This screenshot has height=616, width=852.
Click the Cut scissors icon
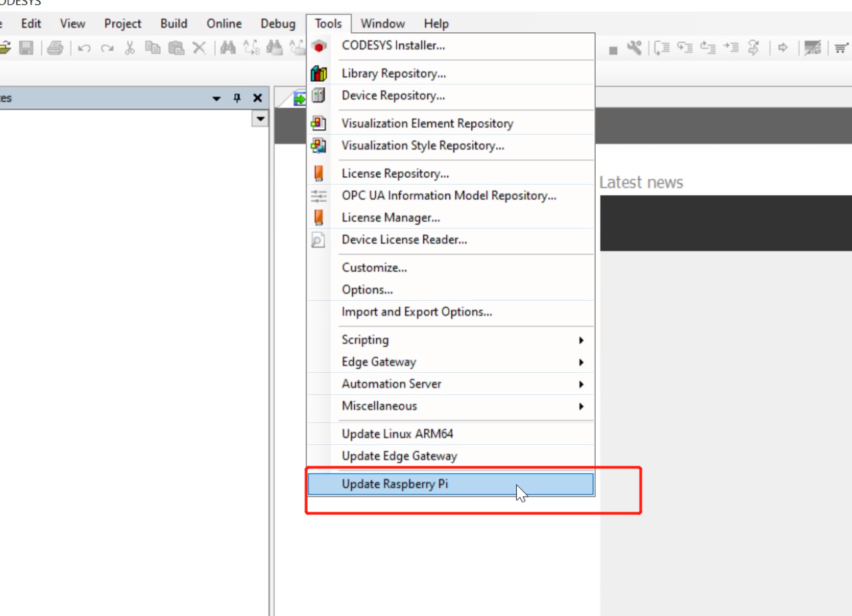129,47
